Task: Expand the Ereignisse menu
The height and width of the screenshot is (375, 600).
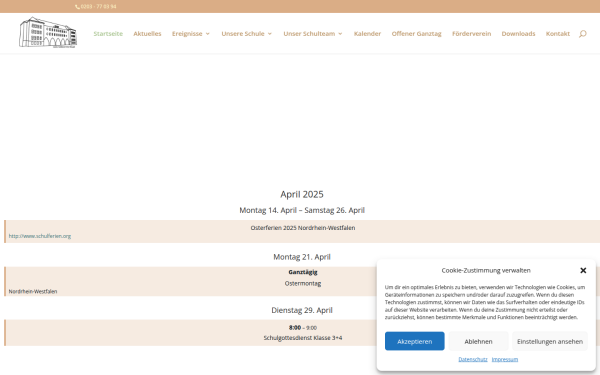Action: 191,34
